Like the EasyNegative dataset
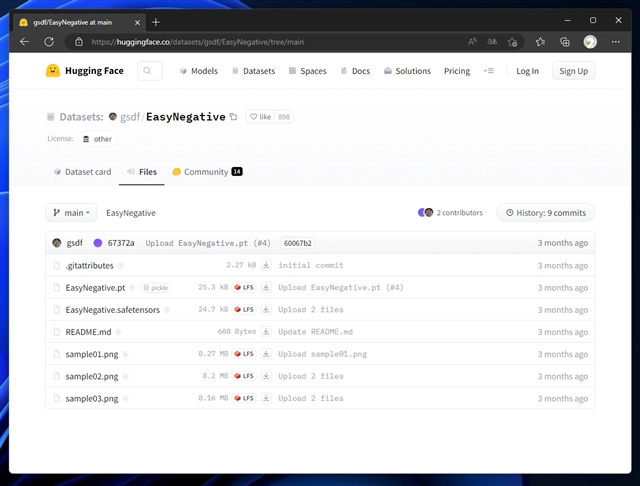640x486 pixels. [260, 117]
